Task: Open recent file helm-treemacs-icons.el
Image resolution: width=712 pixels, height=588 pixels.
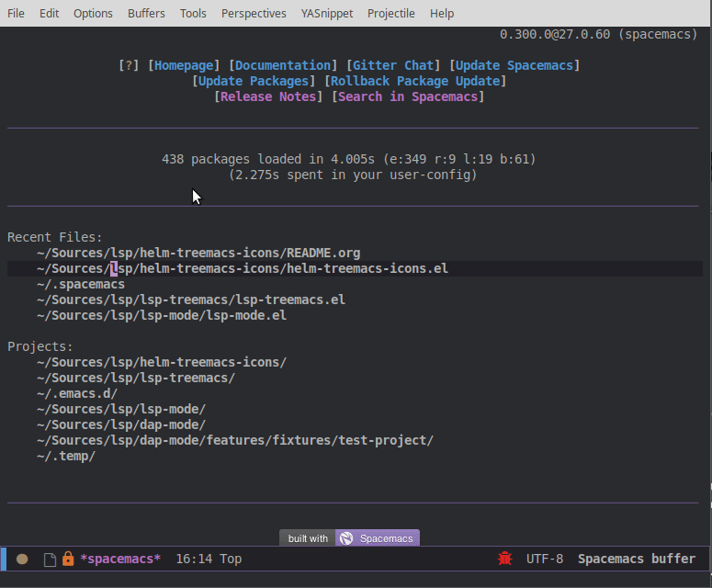Action: point(243,269)
